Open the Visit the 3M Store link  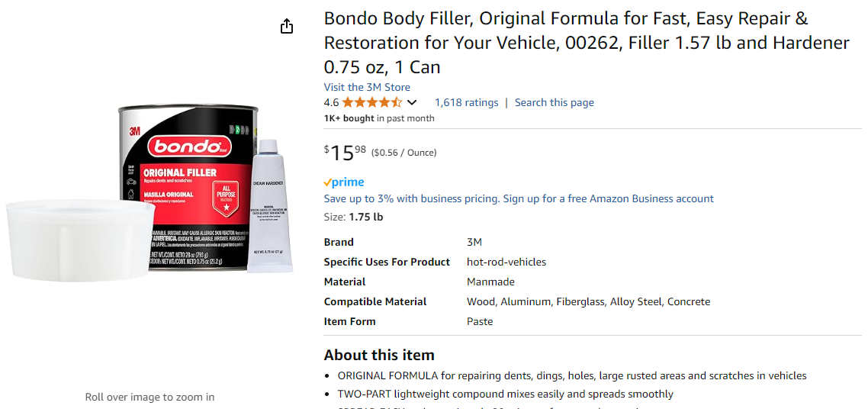point(367,87)
